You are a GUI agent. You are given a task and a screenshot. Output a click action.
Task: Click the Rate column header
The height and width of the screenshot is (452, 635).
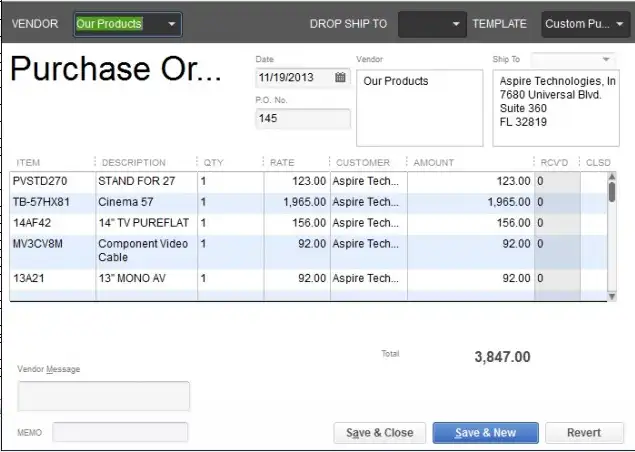click(282, 162)
